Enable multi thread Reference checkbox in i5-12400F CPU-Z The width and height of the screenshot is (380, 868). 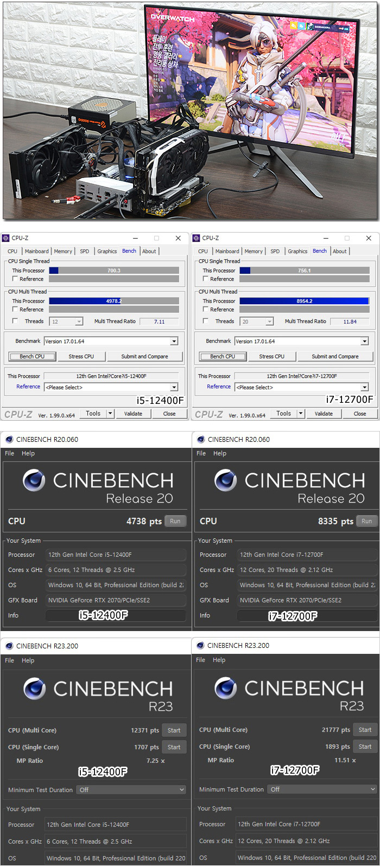point(15,309)
